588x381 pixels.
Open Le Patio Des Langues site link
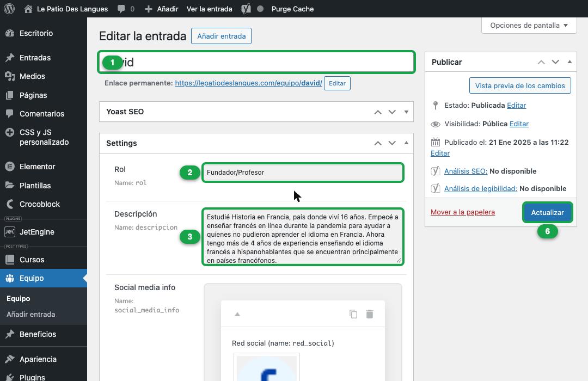click(x=66, y=9)
